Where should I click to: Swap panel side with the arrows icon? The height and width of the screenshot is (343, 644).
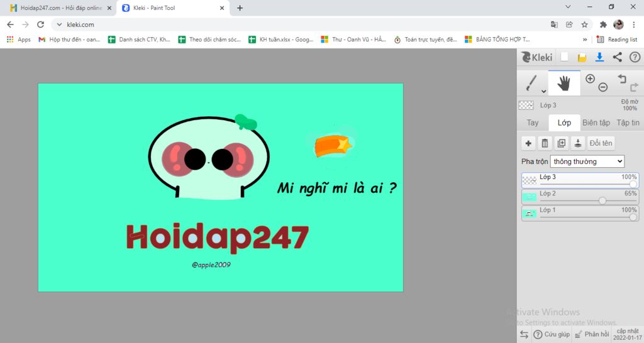(524, 334)
